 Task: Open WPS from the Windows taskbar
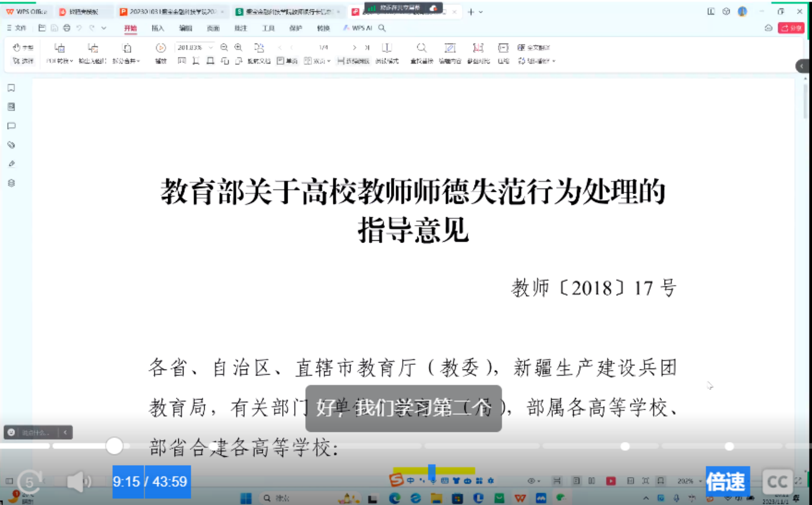pyautogui.click(x=520, y=498)
